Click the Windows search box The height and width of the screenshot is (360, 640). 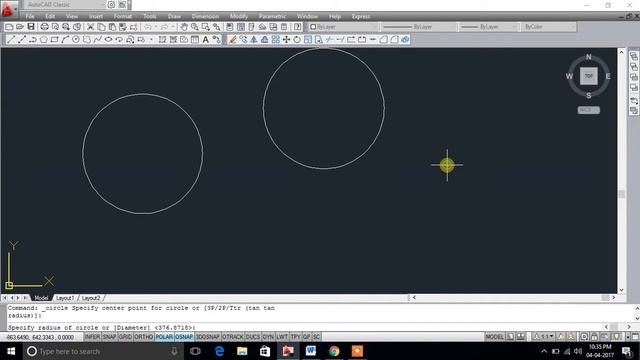pyautogui.click(x=103, y=351)
